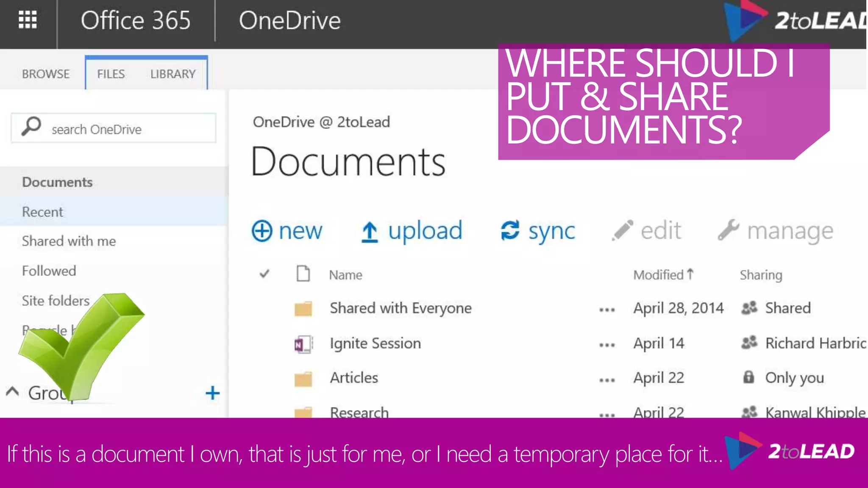Toggle the select-all checkmark in header
868x488 pixels.
tap(264, 274)
